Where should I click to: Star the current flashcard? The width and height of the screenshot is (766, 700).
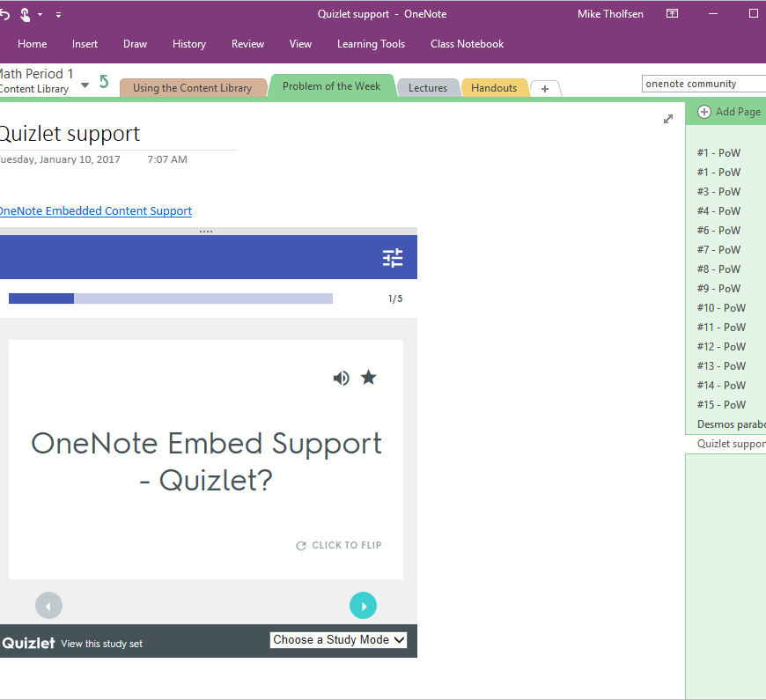pos(369,378)
